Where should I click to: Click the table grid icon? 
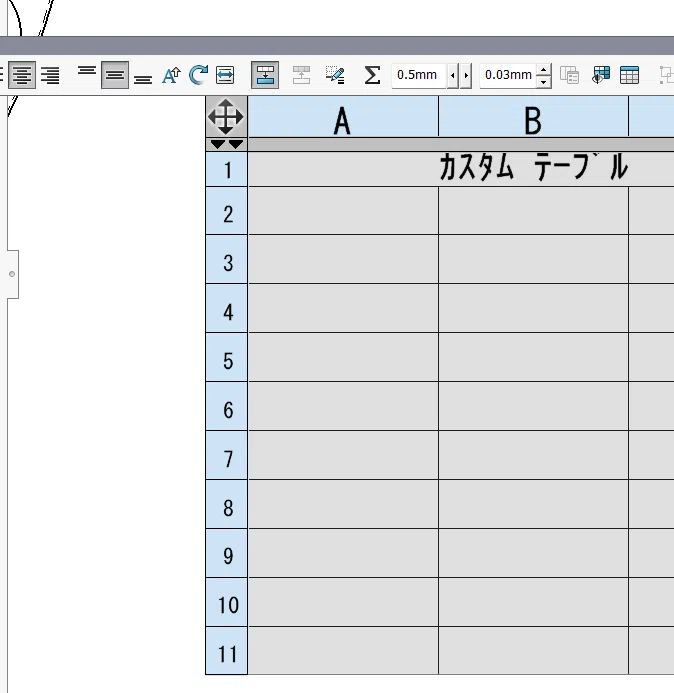629,75
